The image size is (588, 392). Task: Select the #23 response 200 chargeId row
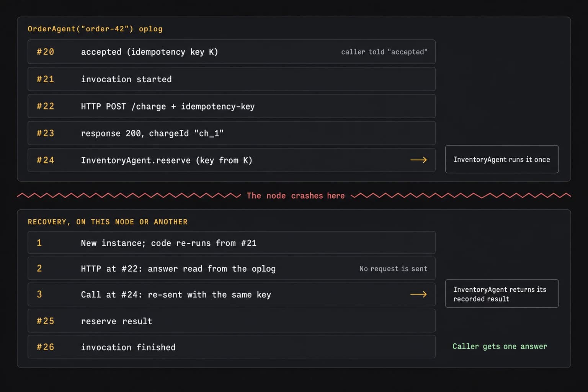click(x=231, y=133)
